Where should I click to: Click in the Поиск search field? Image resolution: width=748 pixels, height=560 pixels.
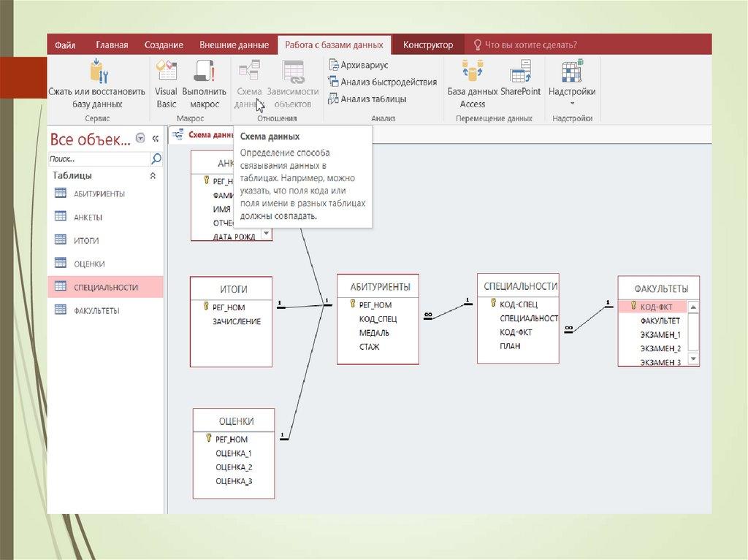click(98, 158)
